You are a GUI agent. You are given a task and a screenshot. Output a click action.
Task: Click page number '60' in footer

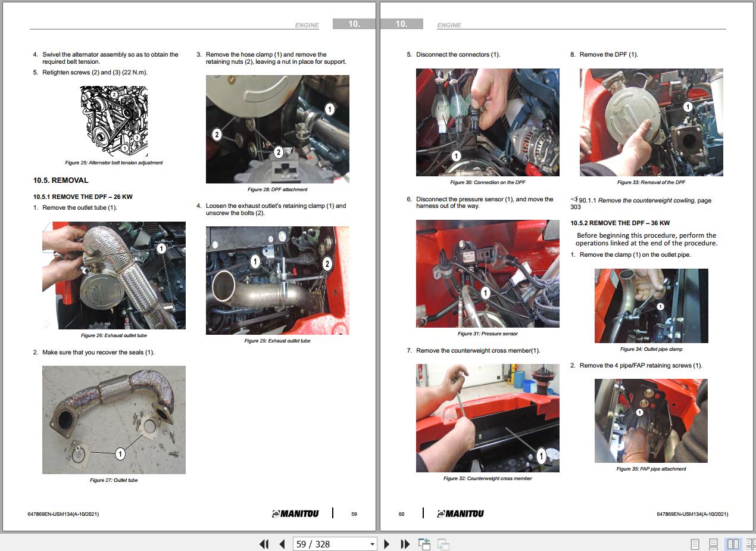click(401, 514)
